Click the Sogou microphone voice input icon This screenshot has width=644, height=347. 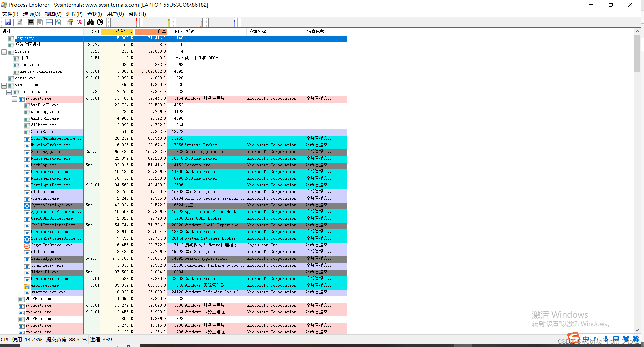click(x=606, y=339)
